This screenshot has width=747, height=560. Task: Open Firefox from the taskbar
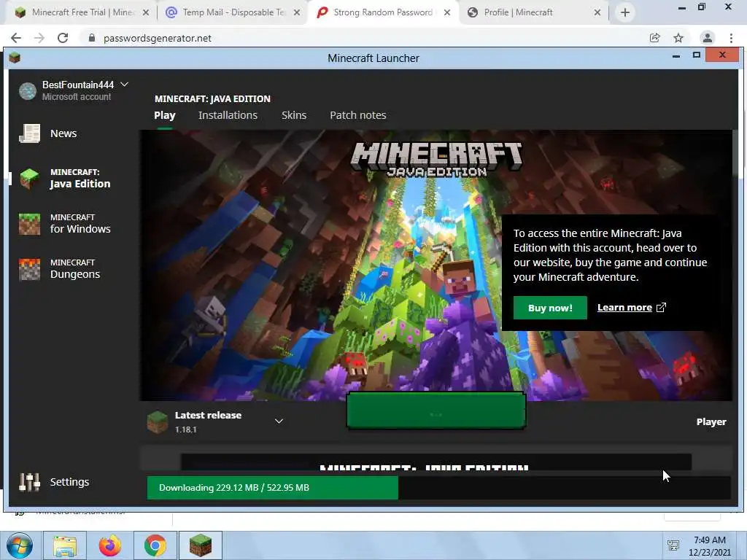(x=110, y=545)
